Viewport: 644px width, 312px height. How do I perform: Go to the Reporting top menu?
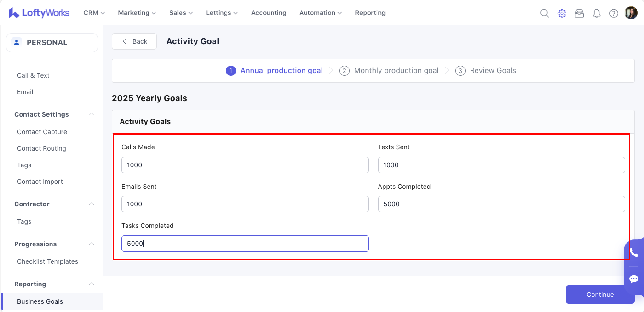coord(370,13)
